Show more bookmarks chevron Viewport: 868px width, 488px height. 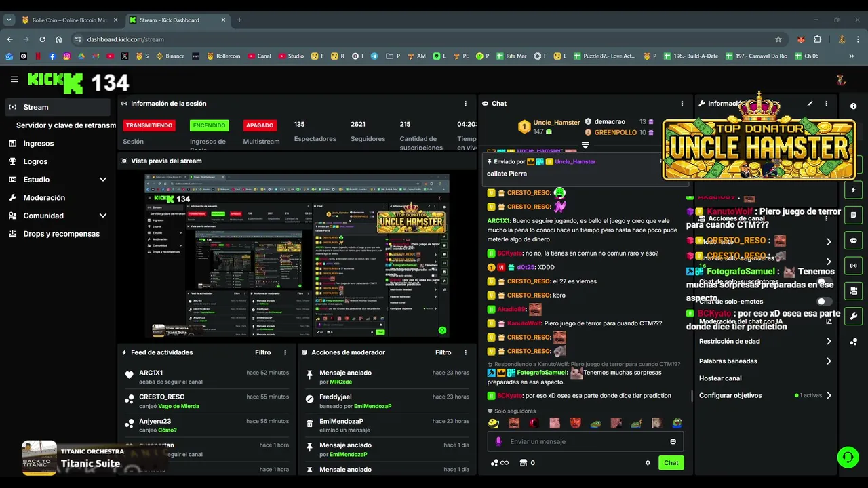852,56
